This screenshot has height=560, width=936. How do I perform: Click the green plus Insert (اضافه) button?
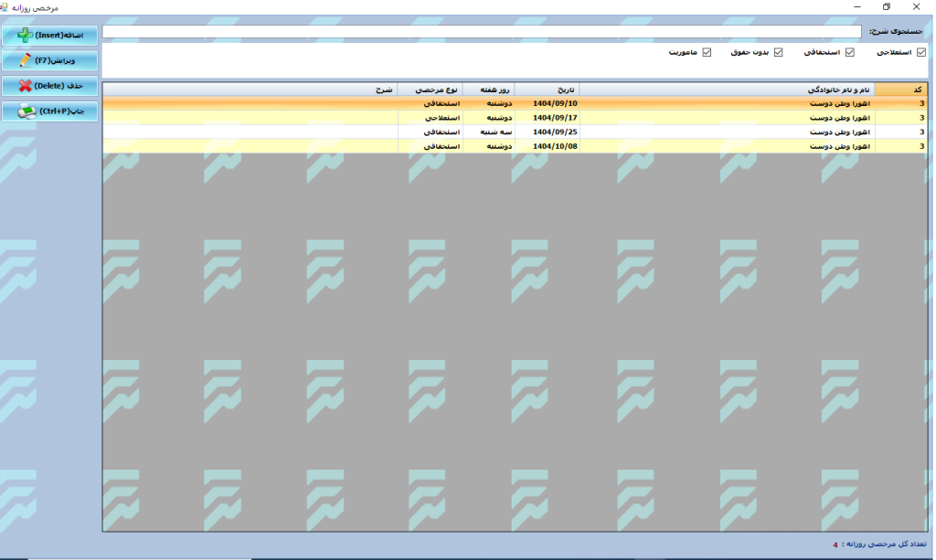pos(50,35)
